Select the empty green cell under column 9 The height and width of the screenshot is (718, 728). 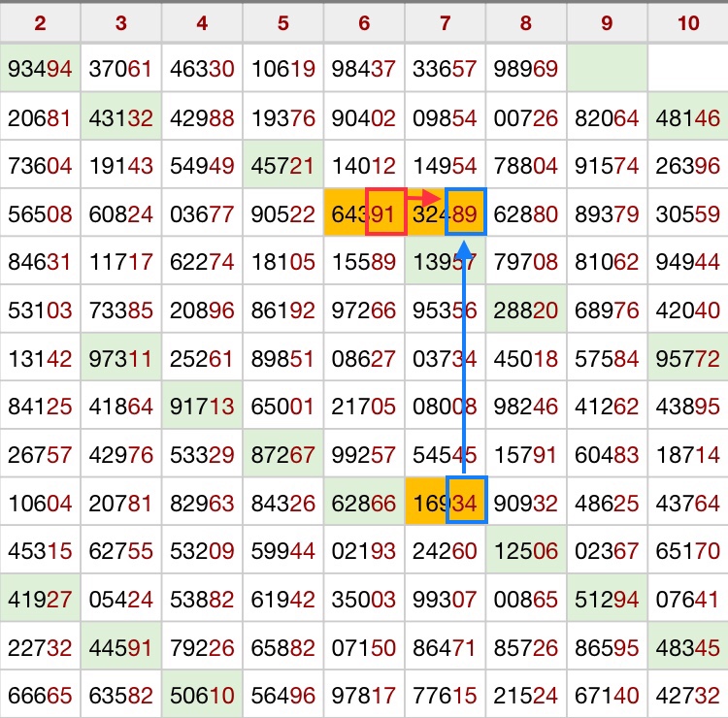pyautogui.click(x=607, y=69)
